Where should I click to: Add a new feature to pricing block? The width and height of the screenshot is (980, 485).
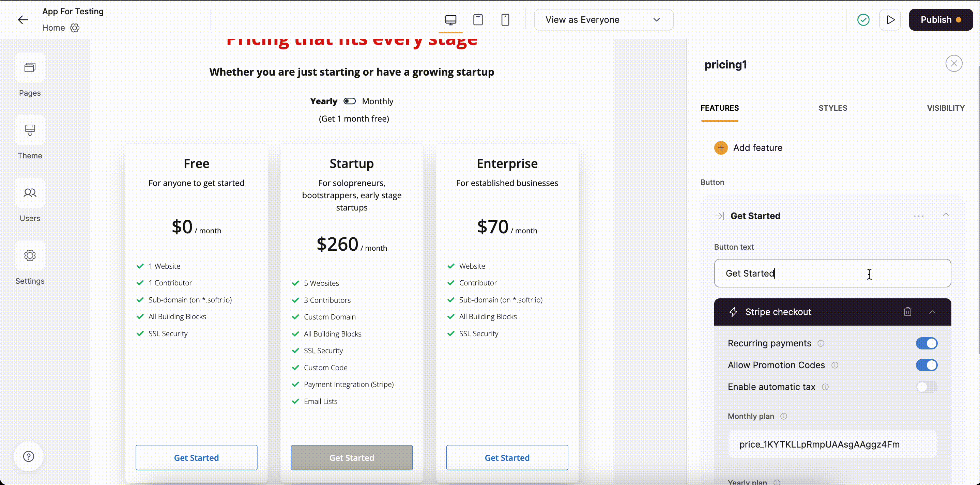[748, 147]
